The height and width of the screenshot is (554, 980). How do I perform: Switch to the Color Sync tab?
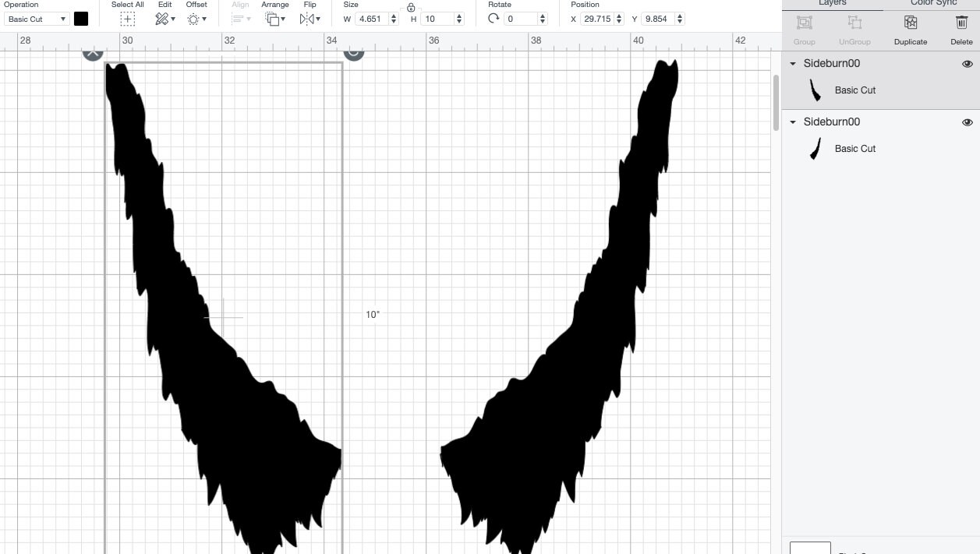click(933, 4)
